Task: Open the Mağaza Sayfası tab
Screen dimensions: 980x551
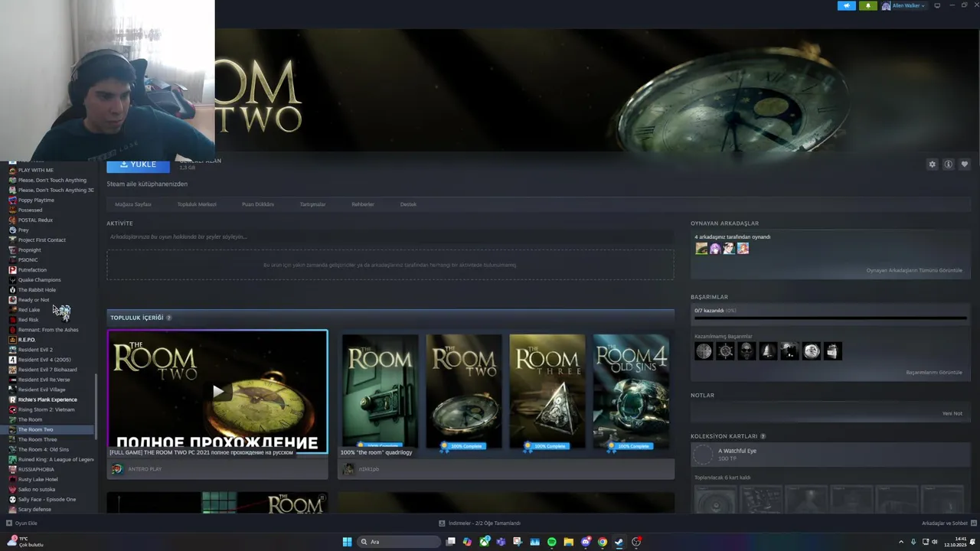Action: click(133, 204)
